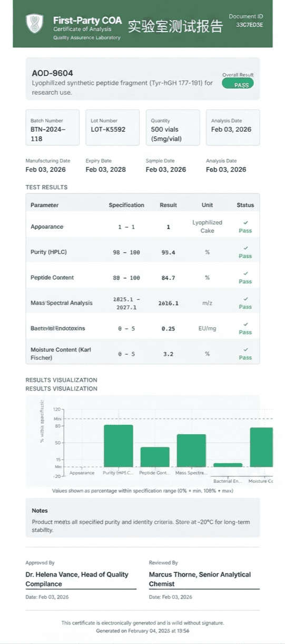Click the Parameter column header

[x=45, y=205]
